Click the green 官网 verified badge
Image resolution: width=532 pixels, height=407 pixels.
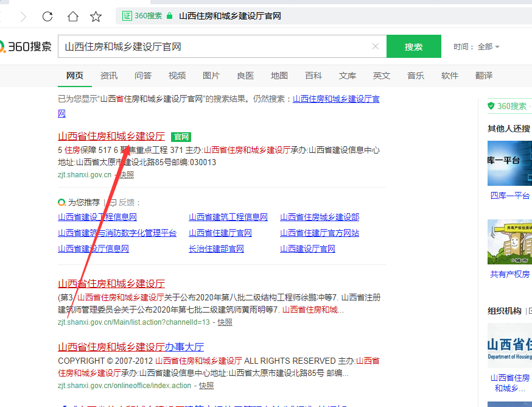pyautogui.click(x=180, y=136)
